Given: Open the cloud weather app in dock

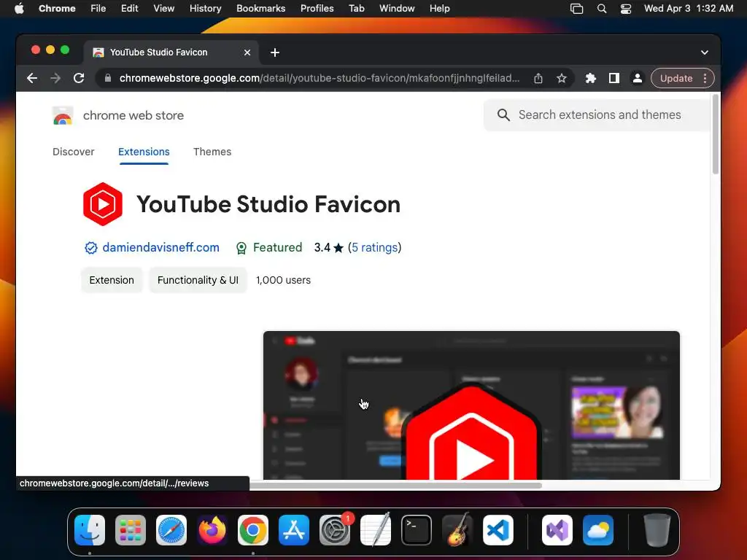Looking at the screenshot, I should pos(598,530).
